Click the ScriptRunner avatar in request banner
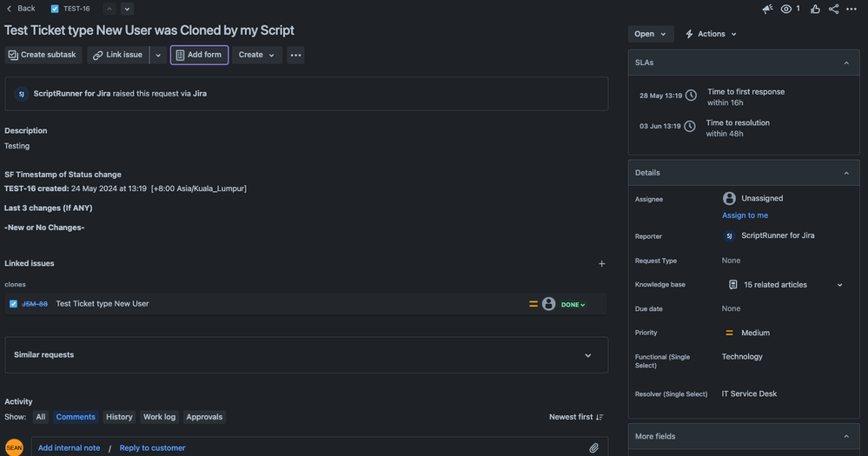The image size is (868, 456). [x=21, y=94]
